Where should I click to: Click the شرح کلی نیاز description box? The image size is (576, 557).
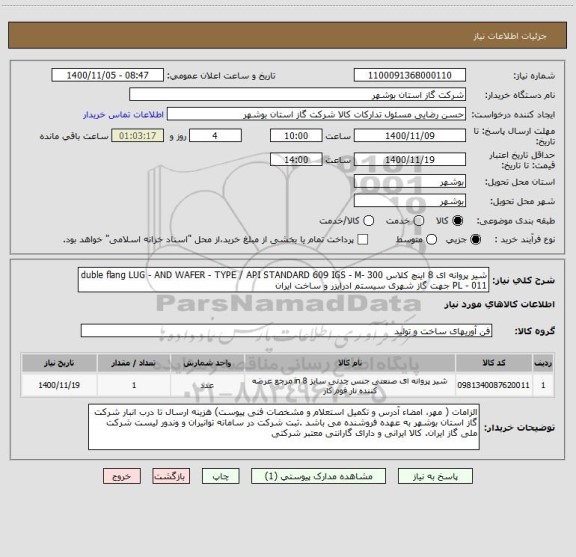[x=284, y=280]
